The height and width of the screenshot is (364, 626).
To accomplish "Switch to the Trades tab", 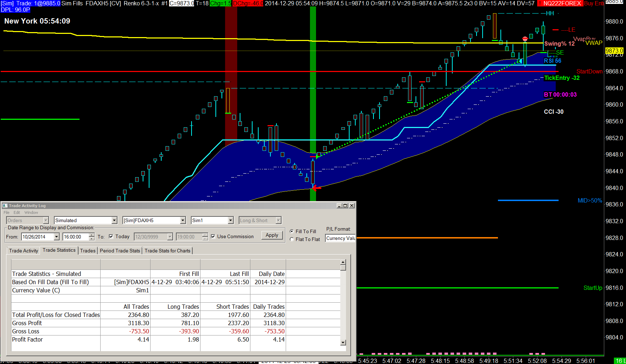I will pos(88,251).
